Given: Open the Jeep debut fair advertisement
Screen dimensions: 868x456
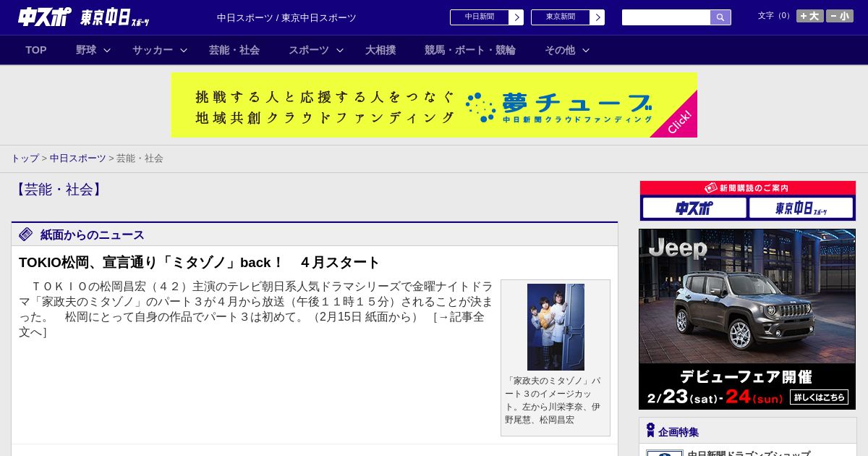Looking at the screenshot, I should tap(747, 319).
